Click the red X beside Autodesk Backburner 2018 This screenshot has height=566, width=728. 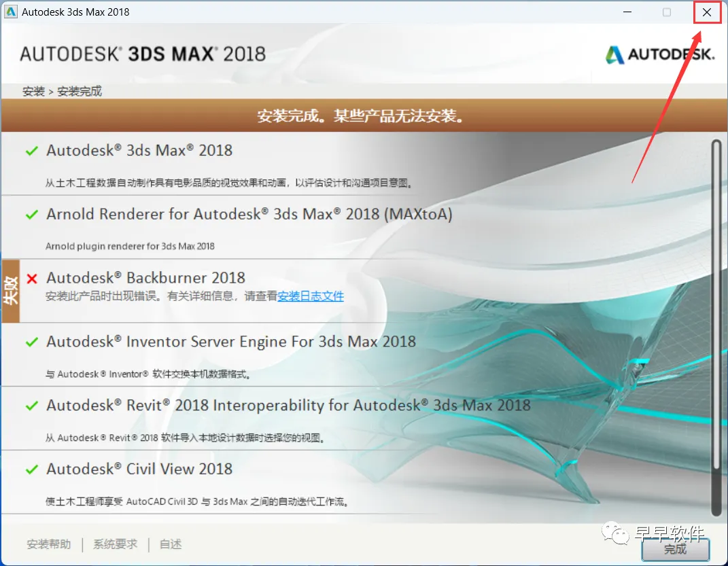pyautogui.click(x=31, y=279)
